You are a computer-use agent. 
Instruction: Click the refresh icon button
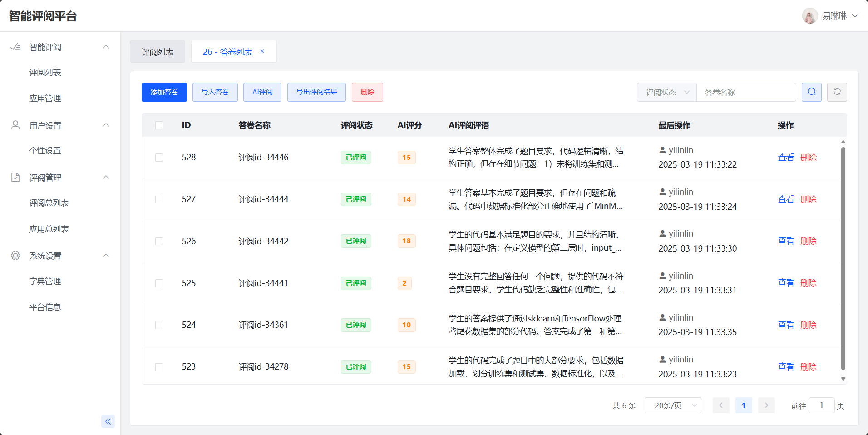[837, 92]
